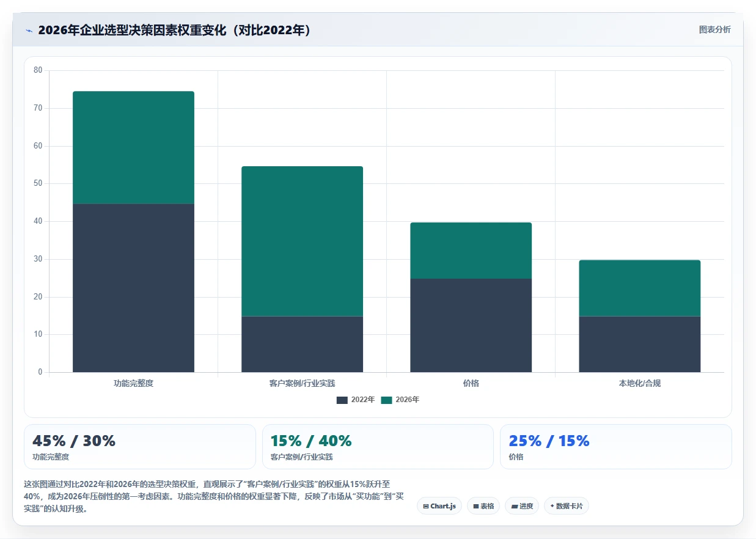
Task: Click the 数据卡片 tag chip
Action: click(567, 506)
